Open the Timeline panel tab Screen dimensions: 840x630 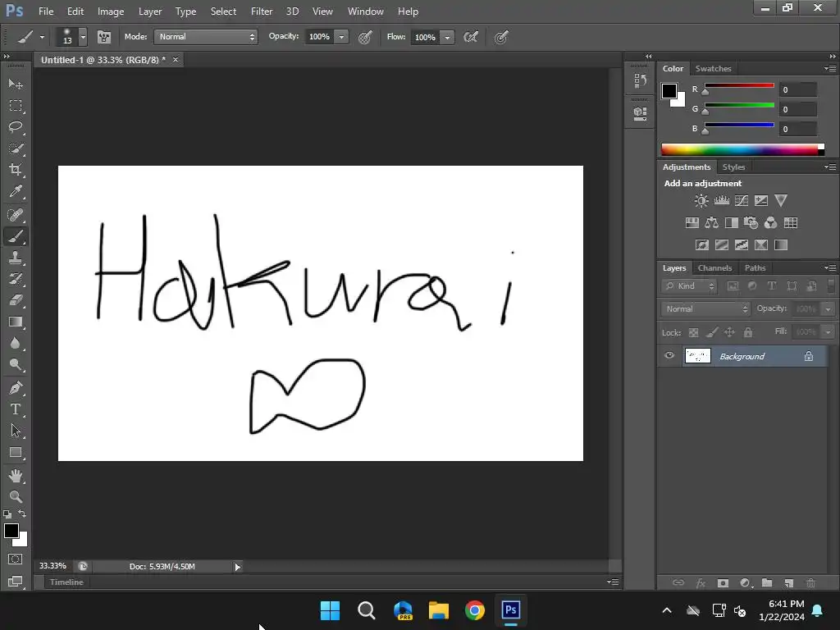(66, 582)
